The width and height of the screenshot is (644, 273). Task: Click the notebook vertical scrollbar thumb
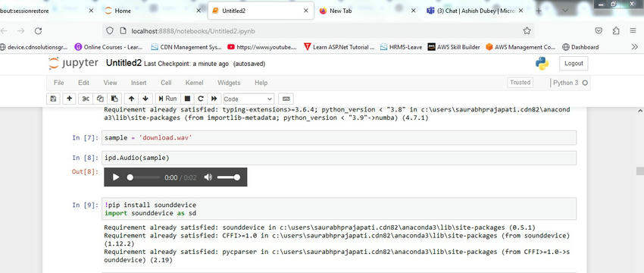[639, 171]
